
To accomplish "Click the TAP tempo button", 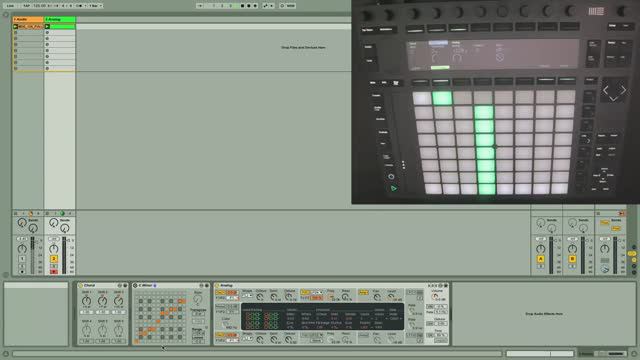I will pyautogui.click(x=27, y=6).
